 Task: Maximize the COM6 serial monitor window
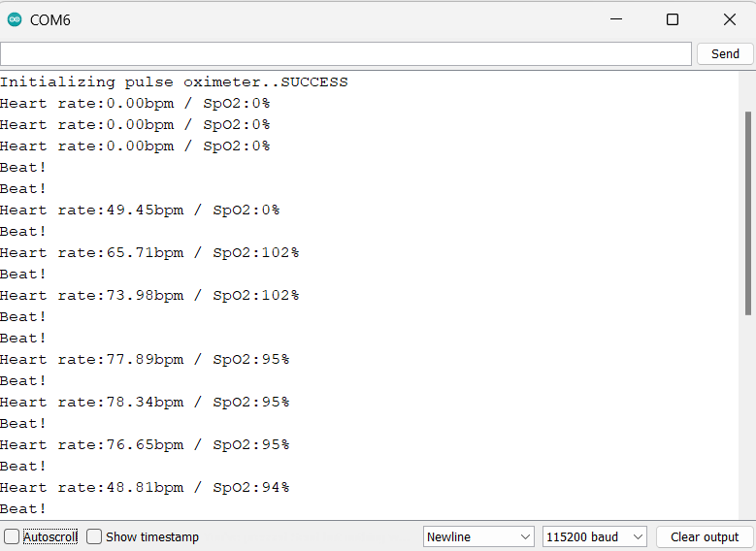[672, 19]
